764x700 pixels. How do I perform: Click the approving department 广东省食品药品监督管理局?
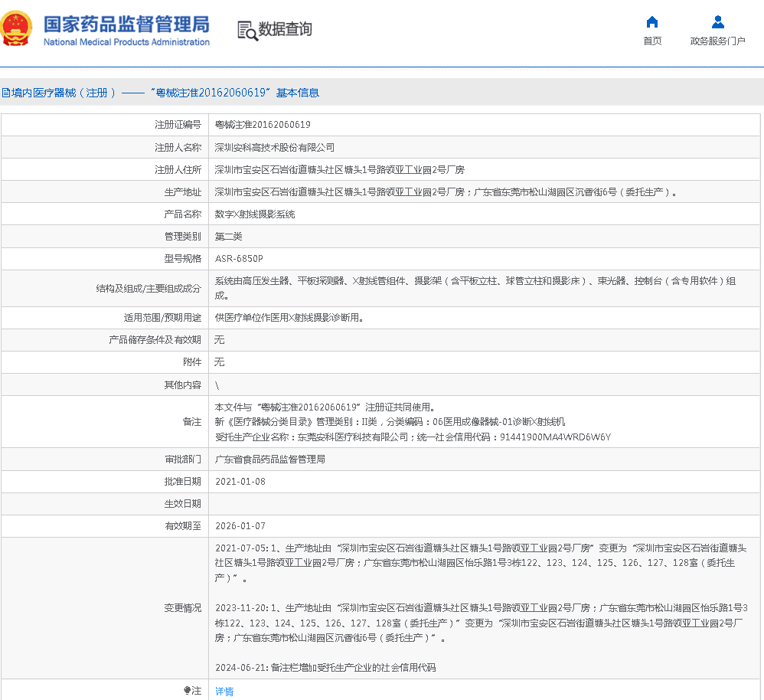coord(269,460)
